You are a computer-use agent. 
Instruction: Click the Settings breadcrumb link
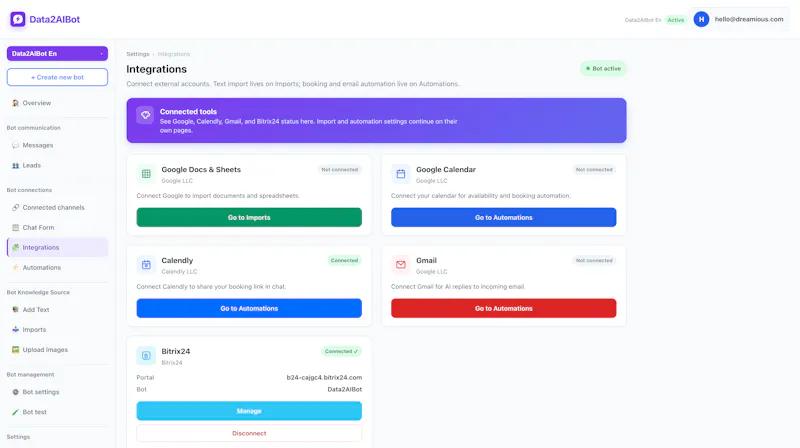click(138, 54)
